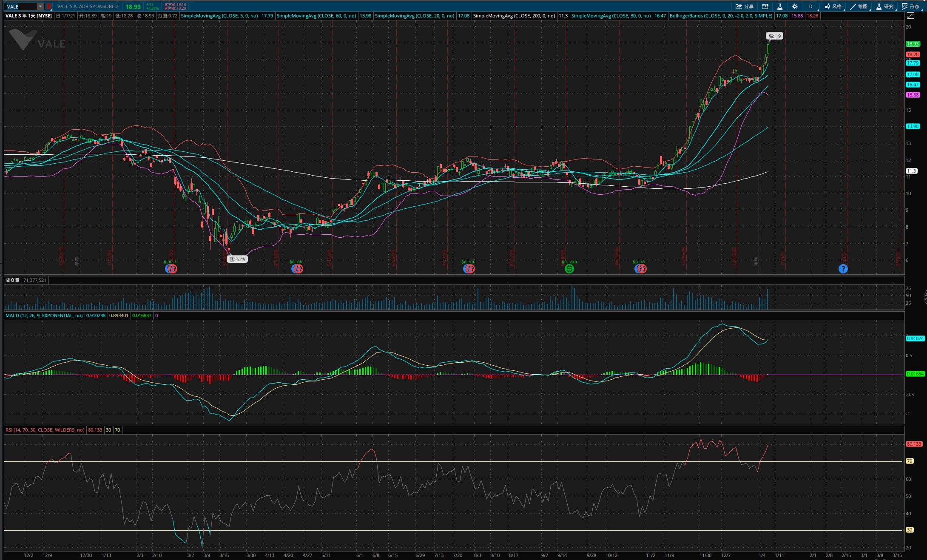This screenshot has height=560, width=927.
Task: Click the first earnings phone icon at bottom
Action: pyautogui.click(x=171, y=269)
